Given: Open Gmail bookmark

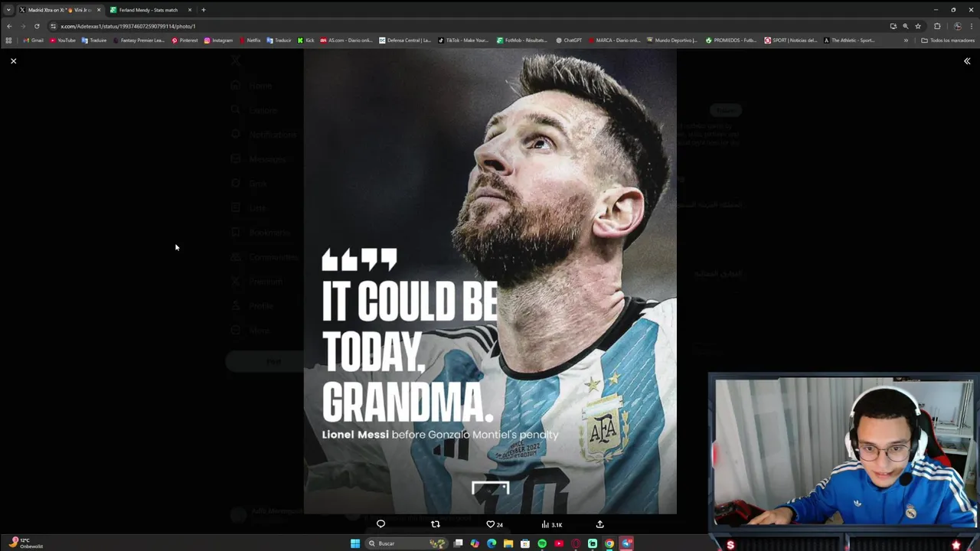Looking at the screenshot, I should 33,41.
